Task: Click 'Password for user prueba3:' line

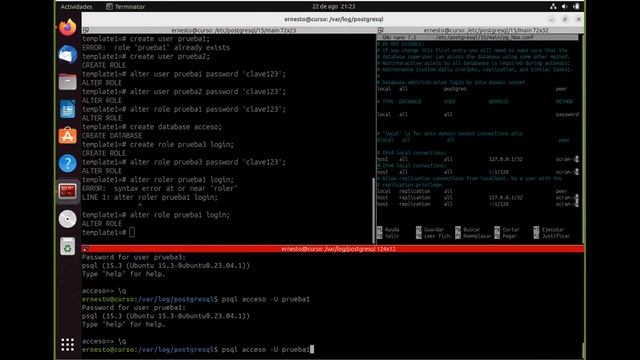Action: tap(134, 257)
